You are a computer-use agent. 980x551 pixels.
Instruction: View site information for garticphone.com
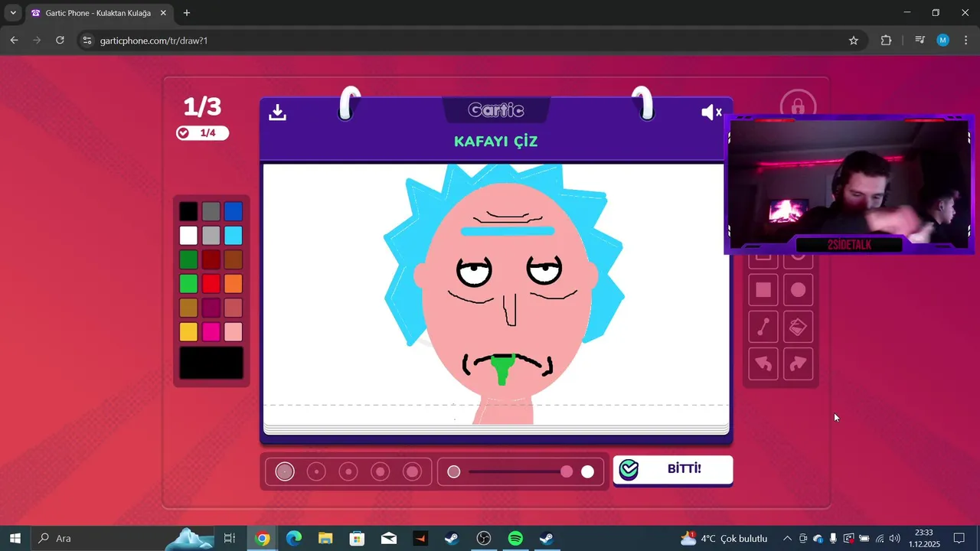pos(87,41)
